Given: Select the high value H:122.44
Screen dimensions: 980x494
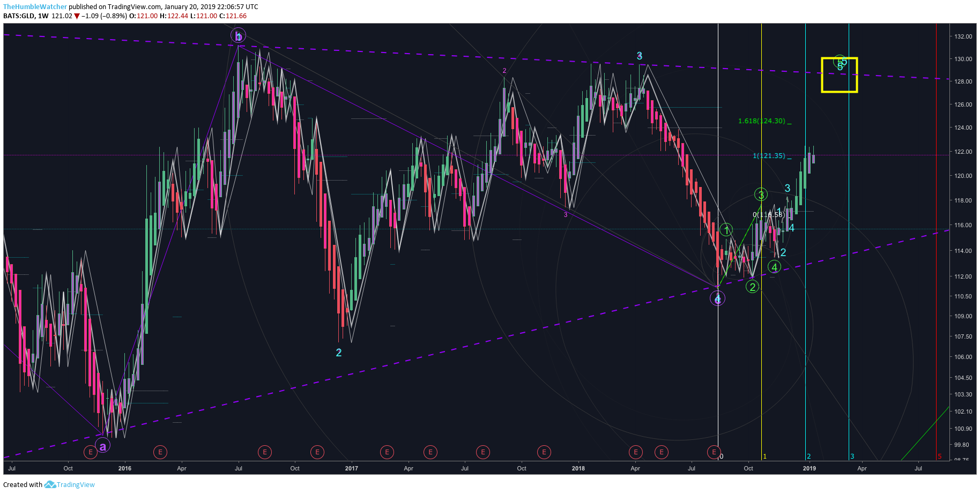Looking at the screenshot, I should 174,16.
